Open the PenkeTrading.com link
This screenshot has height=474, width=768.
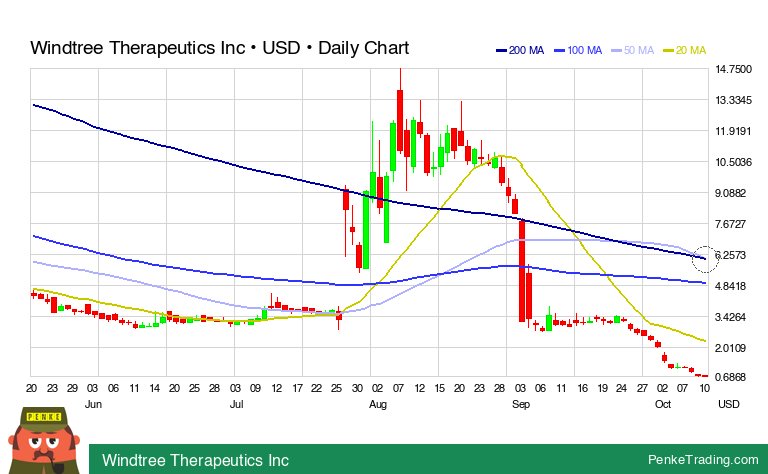(x=703, y=459)
